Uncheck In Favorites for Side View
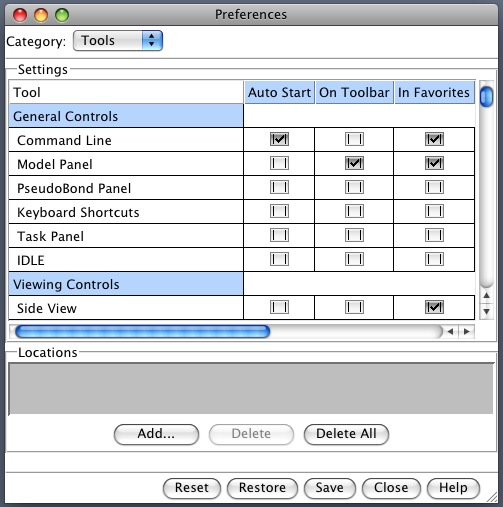 click(x=434, y=307)
